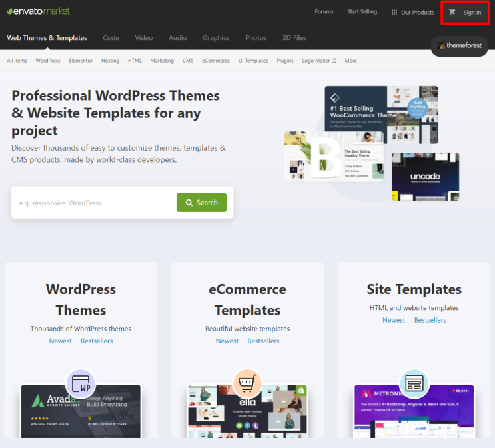Viewport: 495px width, 448px height.
Task: Switch to the Audio category
Action: coord(178,38)
